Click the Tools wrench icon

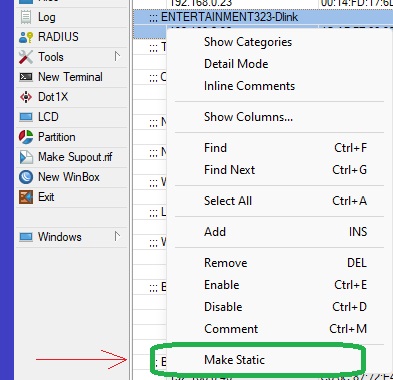click(x=26, y=57)
